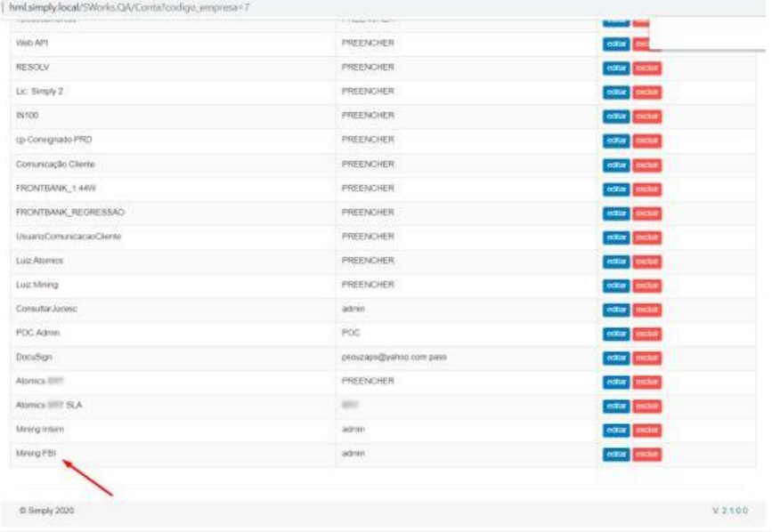Screen dimensions: 772x532
Task: Select the Mining Intern name
Action: click(x=40, y=429)
